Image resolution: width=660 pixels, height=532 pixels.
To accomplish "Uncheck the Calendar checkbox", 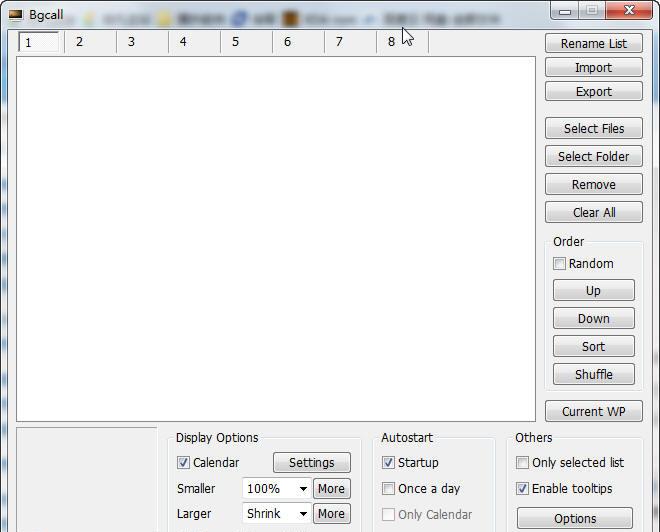I will (183, 463).
